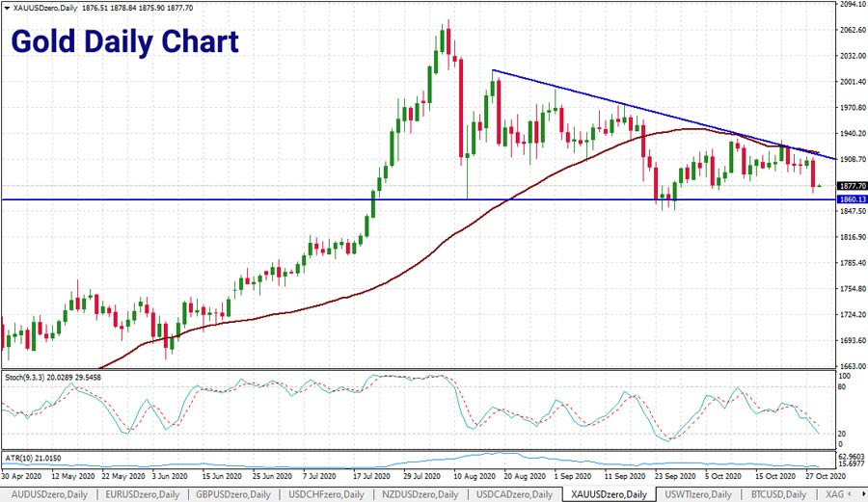Viewport: 868px width, 502px height.
Task: Click the 1 Sep 2020 date label
Action: coord(572,476)
